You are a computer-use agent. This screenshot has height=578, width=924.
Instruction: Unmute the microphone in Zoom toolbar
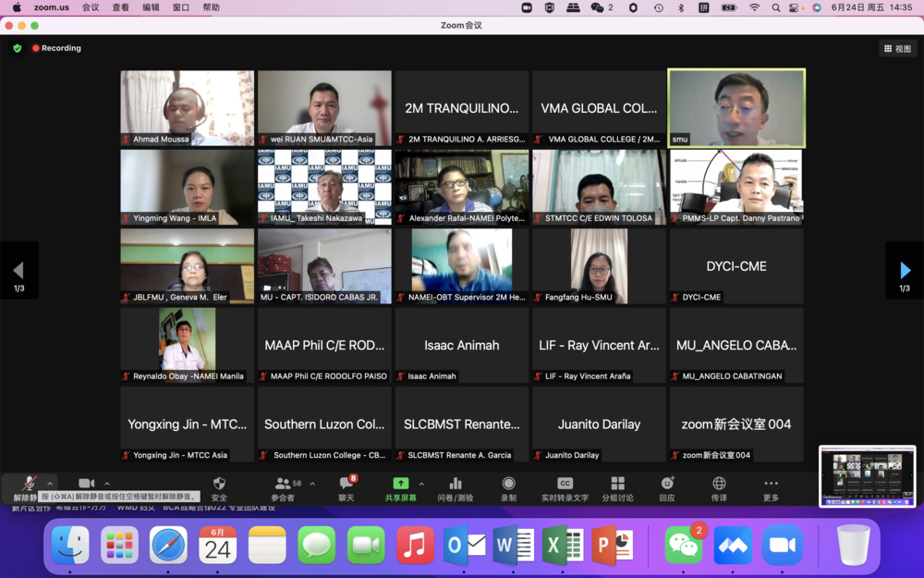(x=29, y=484)
